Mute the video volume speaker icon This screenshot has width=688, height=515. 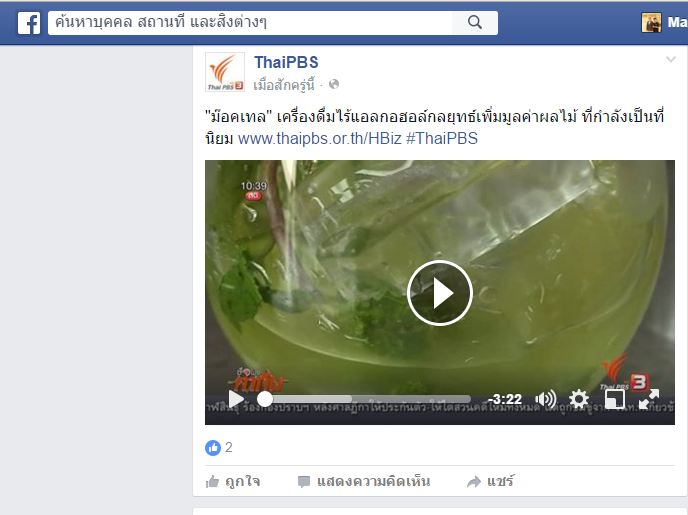(x=546, y=399)
